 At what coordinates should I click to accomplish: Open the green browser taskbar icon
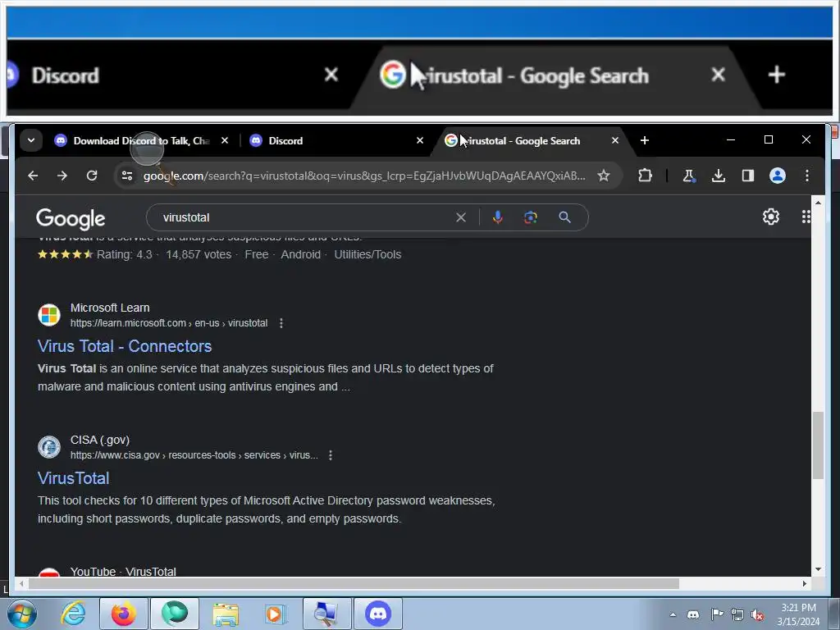pyautogui.click(x=175, y=614)
